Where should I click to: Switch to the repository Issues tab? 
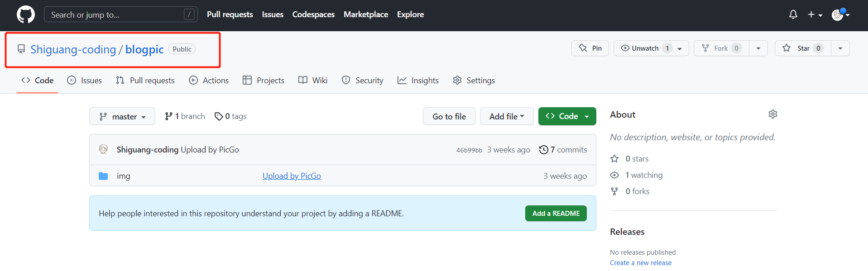click(x=84, y=80)
